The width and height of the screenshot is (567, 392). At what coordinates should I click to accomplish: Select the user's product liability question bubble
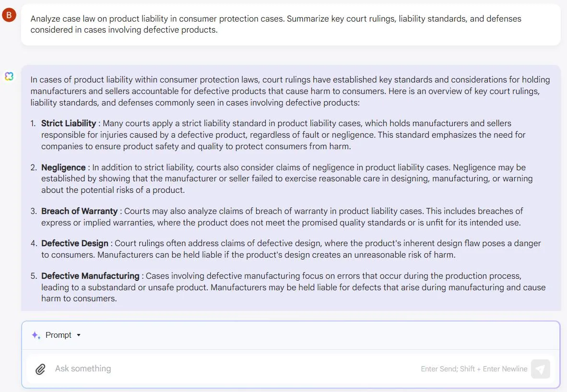(x=291, y=24)
